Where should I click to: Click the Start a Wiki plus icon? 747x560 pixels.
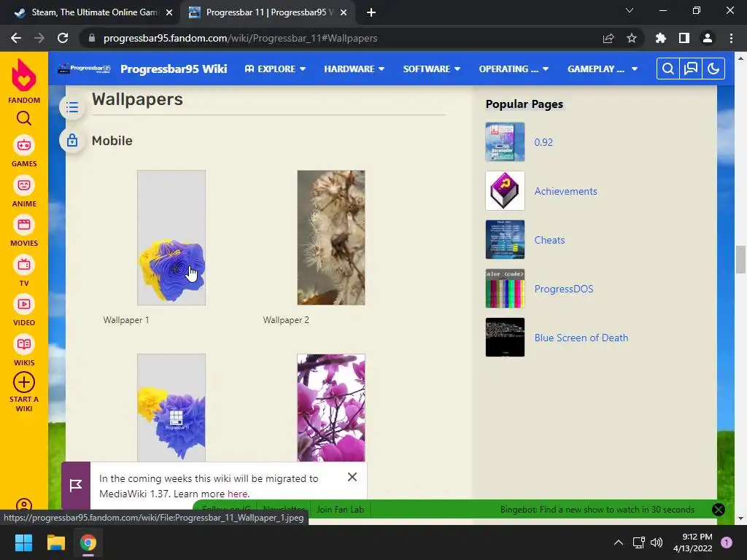click(24, 382)
